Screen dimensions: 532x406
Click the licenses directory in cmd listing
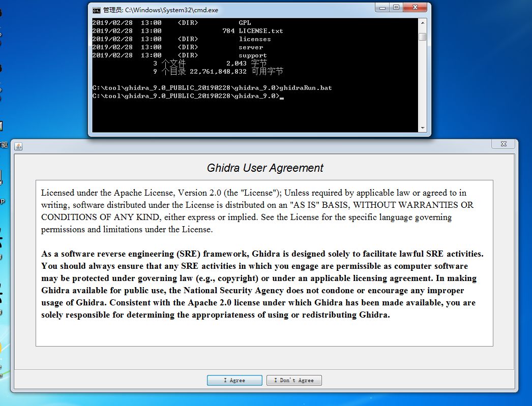(x=254, y=39)
